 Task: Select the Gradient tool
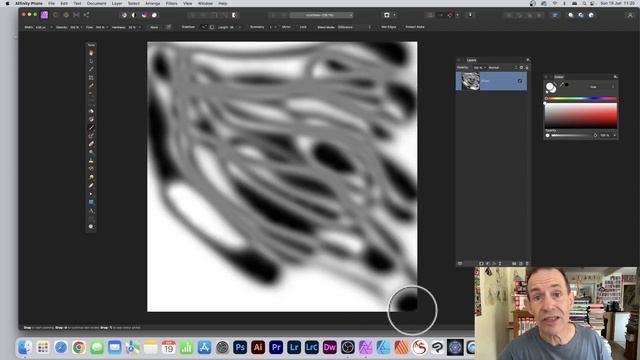(91, 119)
